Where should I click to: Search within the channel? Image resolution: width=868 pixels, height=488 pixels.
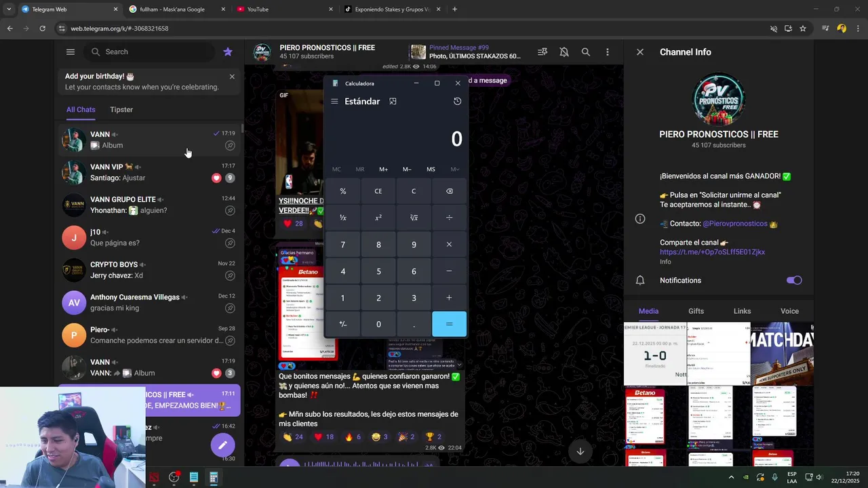coord(586,52)
